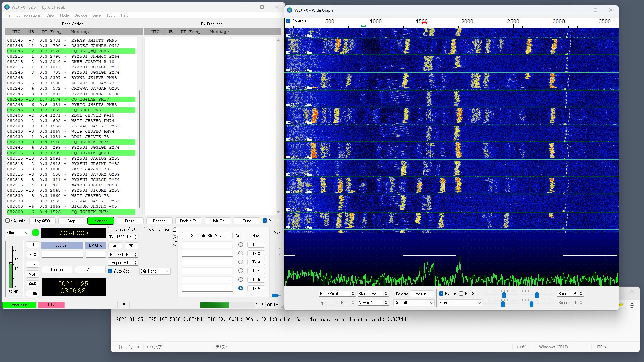Select the FT4 mode button
The width and height of the screenshot is (644, 362).
32,264
